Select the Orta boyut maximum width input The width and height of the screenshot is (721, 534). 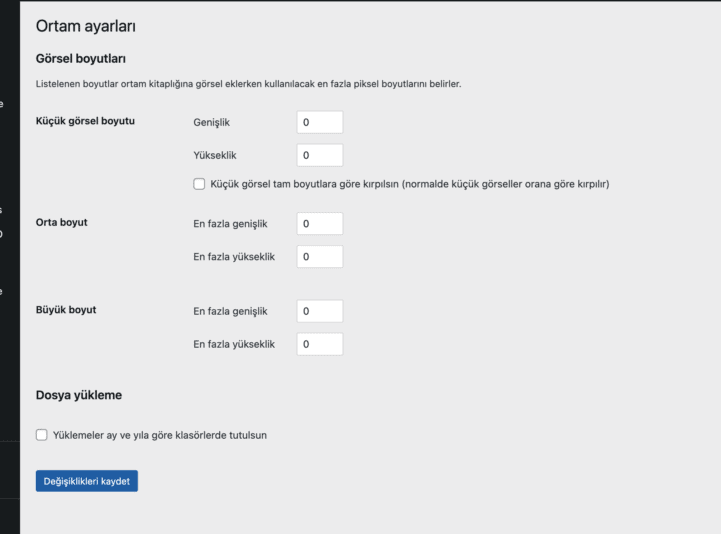point(320,223)
